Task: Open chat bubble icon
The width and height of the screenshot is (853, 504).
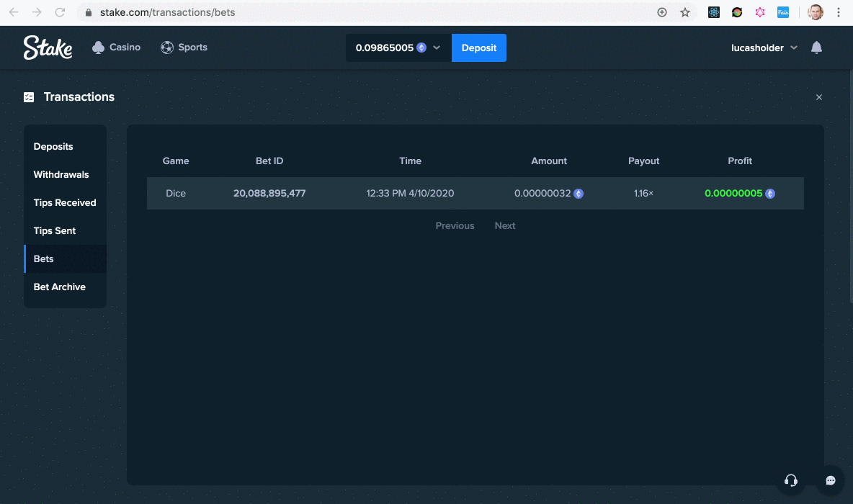Action: point(830,480)
